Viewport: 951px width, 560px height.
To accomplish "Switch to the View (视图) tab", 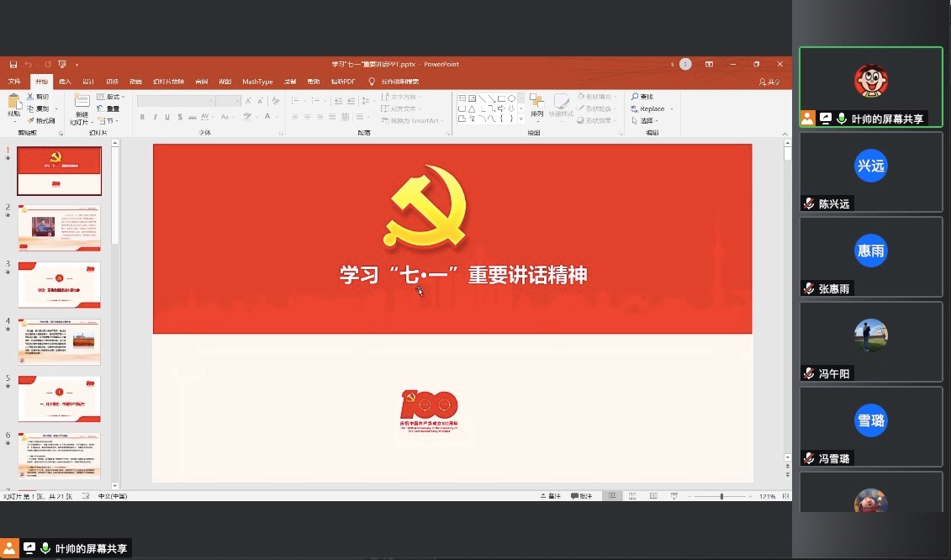I will coord(225,82).
